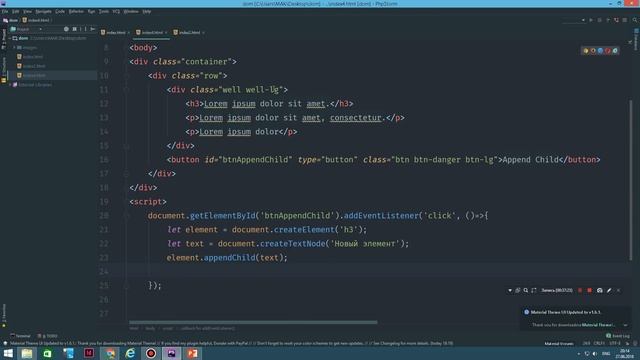
Task: Open the Refactor menu
Action: click(76, 11)
